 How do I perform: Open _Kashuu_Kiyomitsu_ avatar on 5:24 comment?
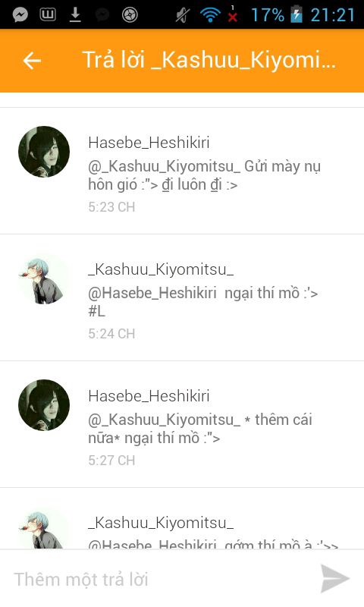click(44, 278)
